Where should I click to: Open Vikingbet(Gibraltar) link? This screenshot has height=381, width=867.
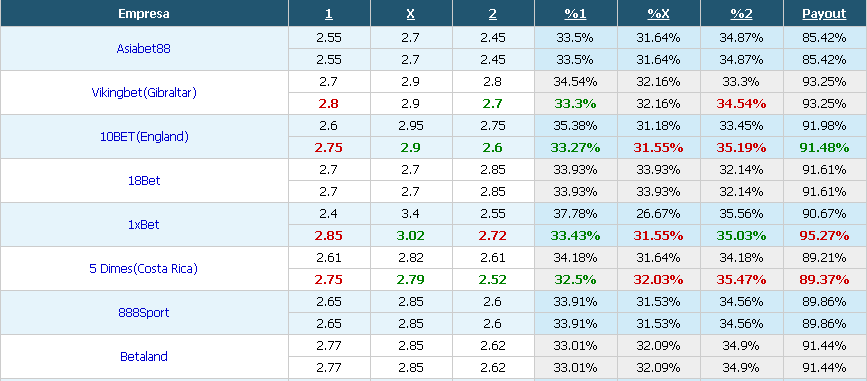click(144, 92)
